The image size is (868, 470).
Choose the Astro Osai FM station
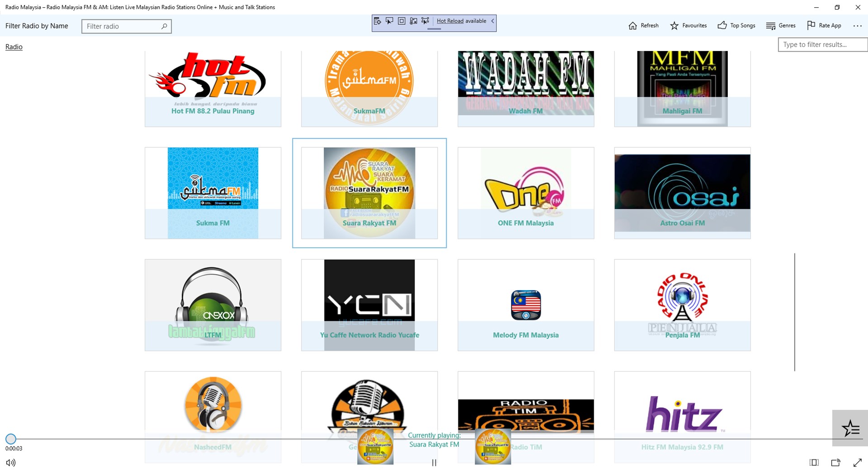[682, 193]
